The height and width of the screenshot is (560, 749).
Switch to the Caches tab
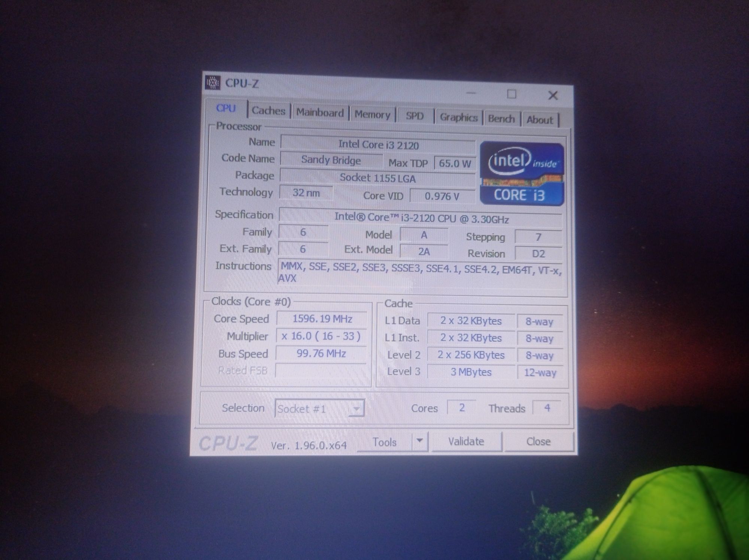[269, 111]
